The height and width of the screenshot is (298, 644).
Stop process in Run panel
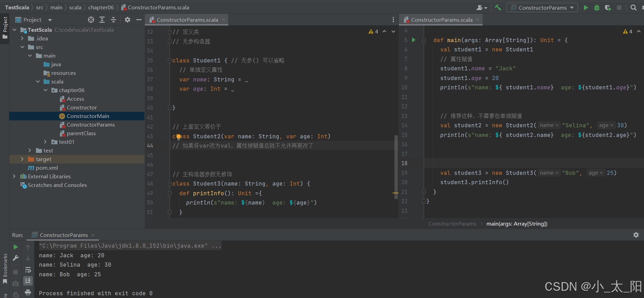16,272
